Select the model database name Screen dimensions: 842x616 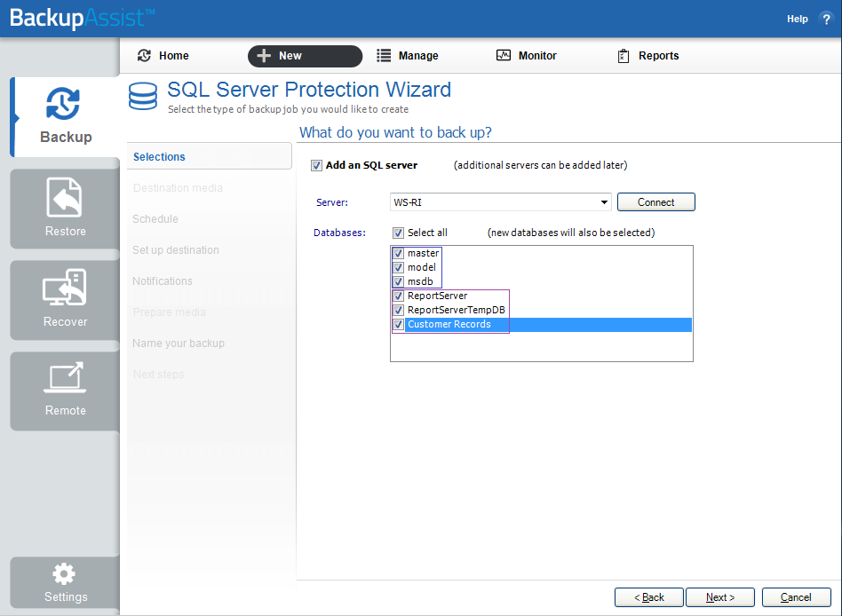(x=422, y=267)
